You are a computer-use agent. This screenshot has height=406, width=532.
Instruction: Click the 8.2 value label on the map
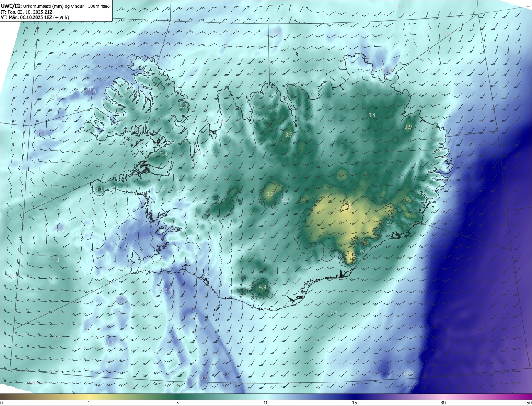[285, 200]
